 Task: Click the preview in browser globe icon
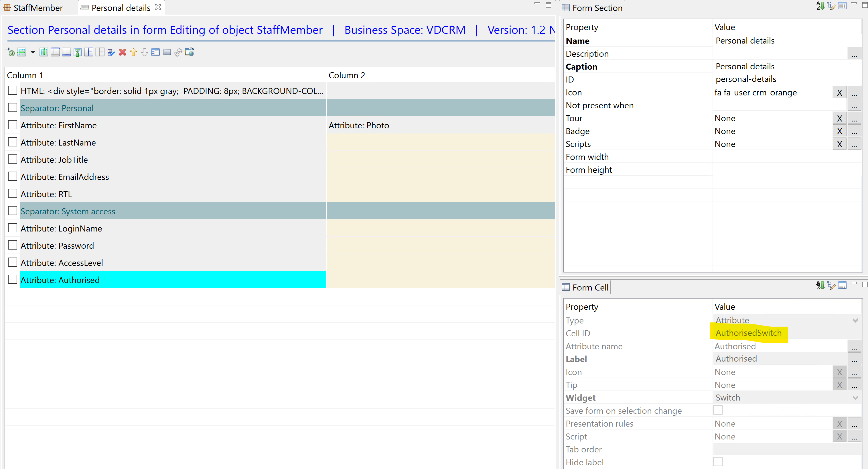coord(190,52)
